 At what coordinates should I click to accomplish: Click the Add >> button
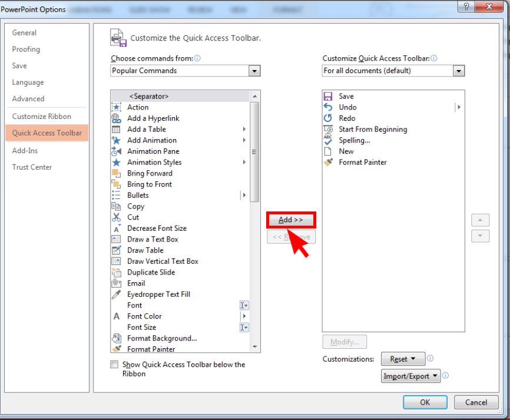click(291, 220)
